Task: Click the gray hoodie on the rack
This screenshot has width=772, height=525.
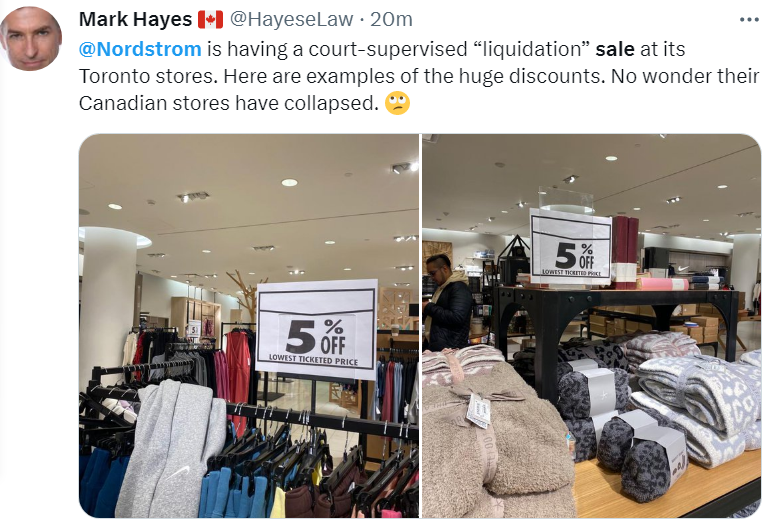Action: tap(170, 448)
